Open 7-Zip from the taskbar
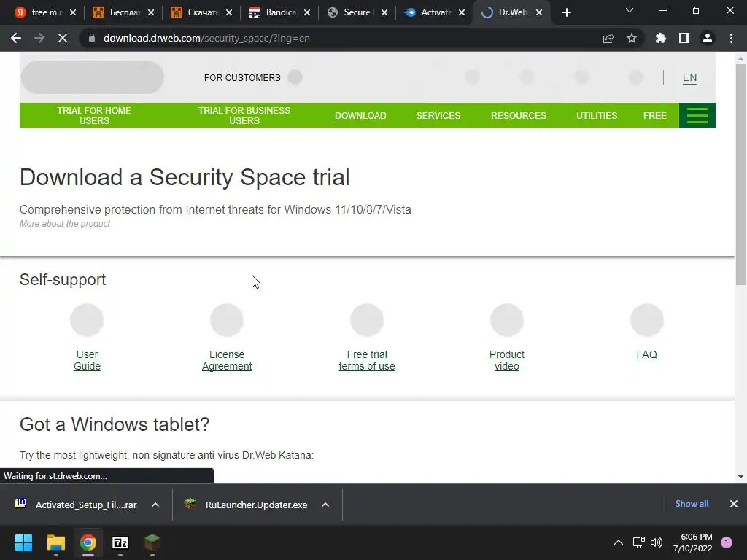Image resolution: width=747 pixels, height=560 pixels. pyautogui.click(x=120, y=542)
